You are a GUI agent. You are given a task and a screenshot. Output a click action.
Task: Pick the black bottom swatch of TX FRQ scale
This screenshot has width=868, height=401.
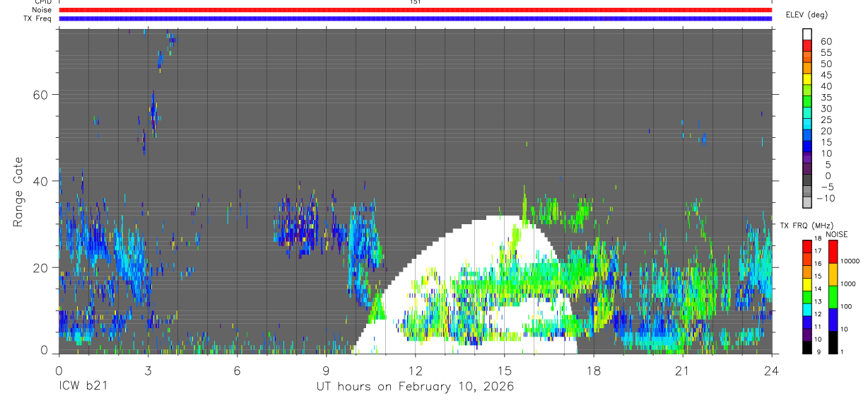tap(808, 347)
